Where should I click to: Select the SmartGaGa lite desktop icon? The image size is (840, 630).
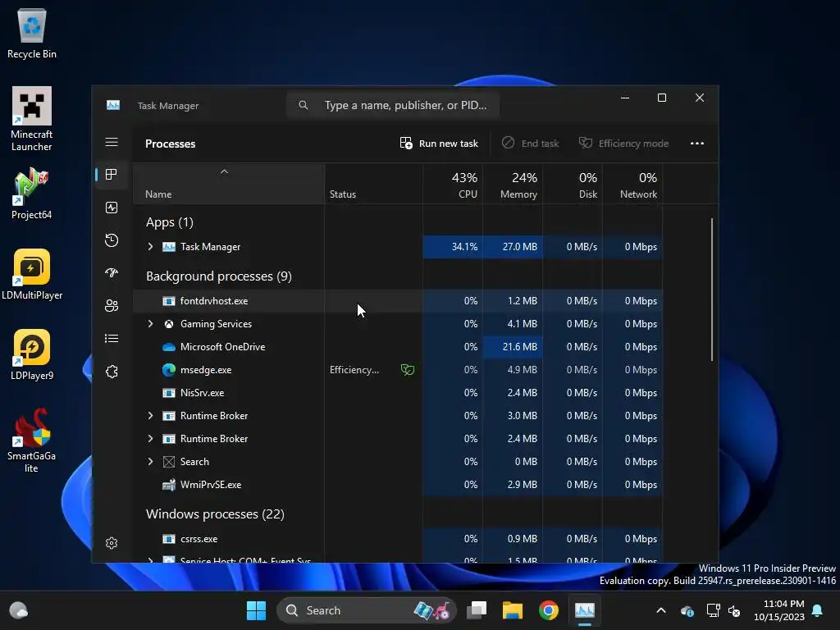click(x=32, y=441)
